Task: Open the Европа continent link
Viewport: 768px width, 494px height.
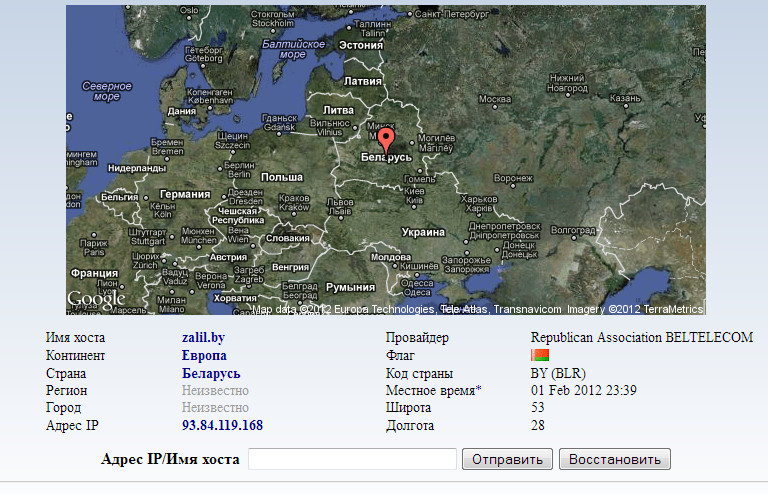Action: (x=204, y=355)
